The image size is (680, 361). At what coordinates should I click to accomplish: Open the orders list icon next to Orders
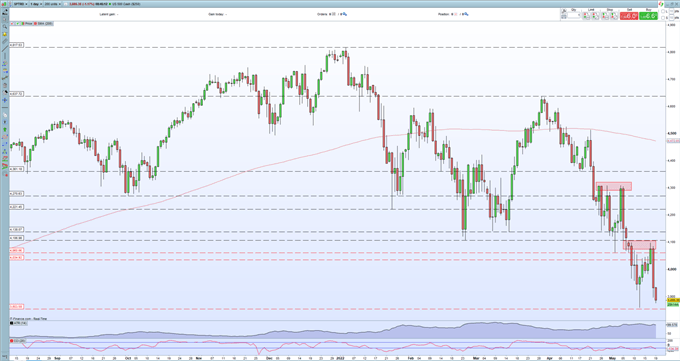pos(345,14)
